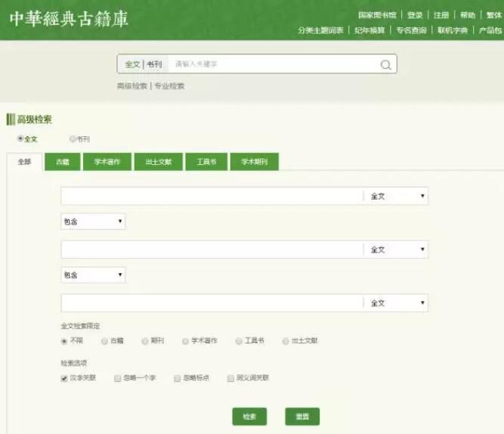Enable the 忽略标点 checkbox
The image size is (504, 434).
pos(178,378)
